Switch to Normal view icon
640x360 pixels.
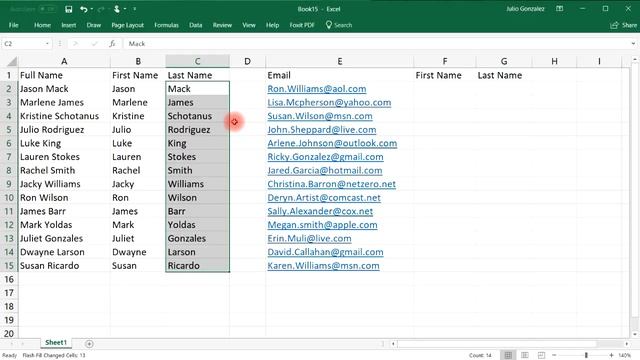508,355
